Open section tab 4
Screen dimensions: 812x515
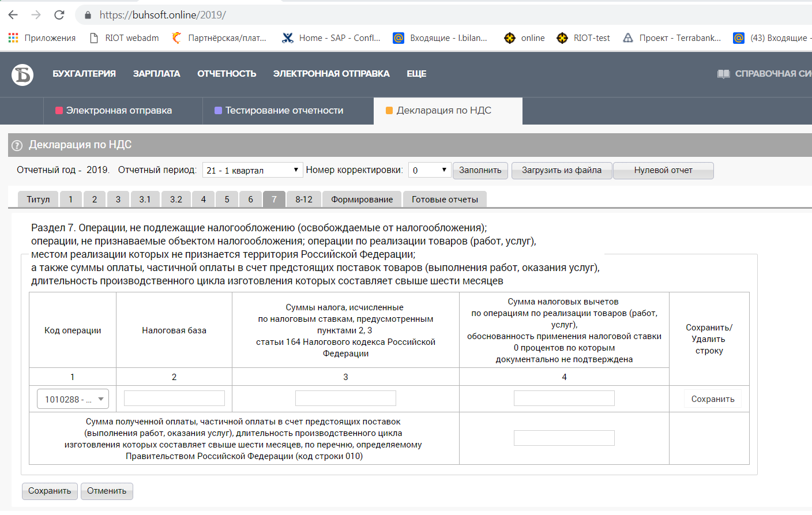tap(203, 199)
